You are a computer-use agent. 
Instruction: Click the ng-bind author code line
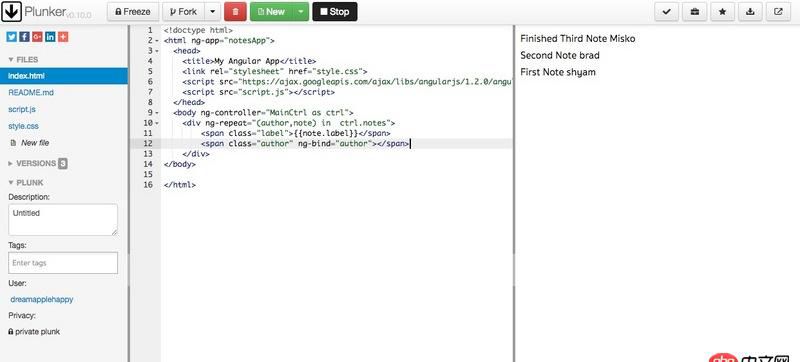305,144
